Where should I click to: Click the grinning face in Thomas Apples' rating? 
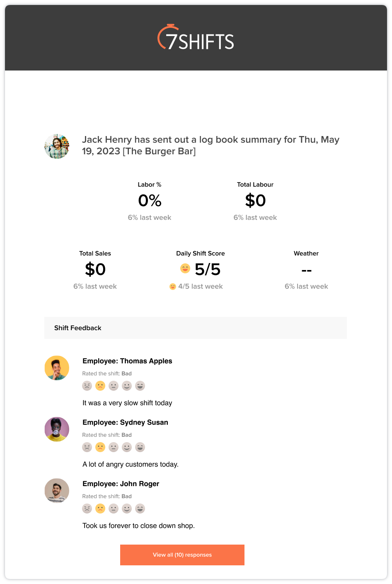coord(140,386)
